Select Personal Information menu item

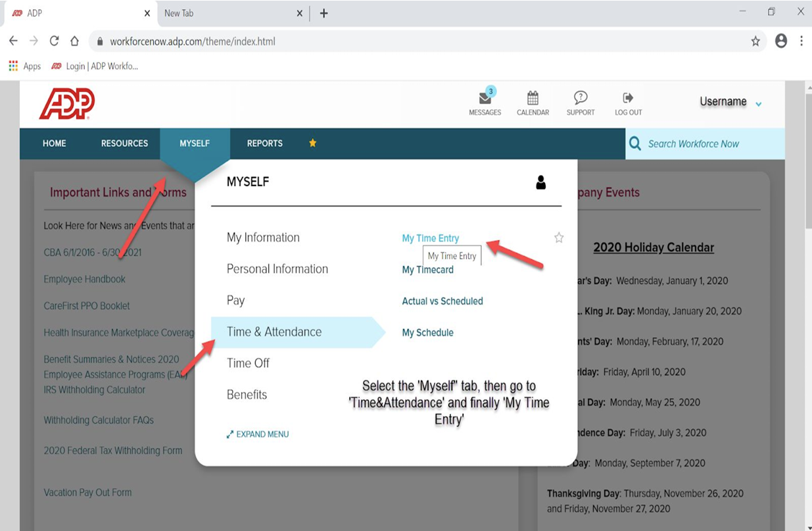pyautogui.click(x=277, y=269)
